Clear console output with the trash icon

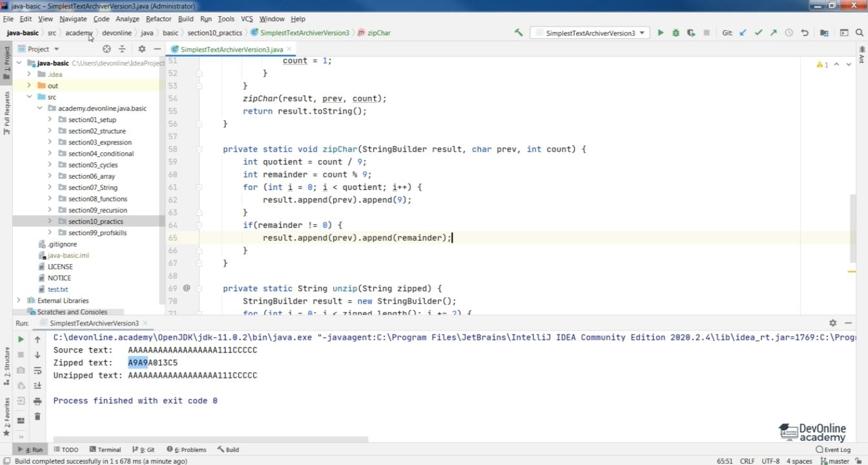[37, 417]
